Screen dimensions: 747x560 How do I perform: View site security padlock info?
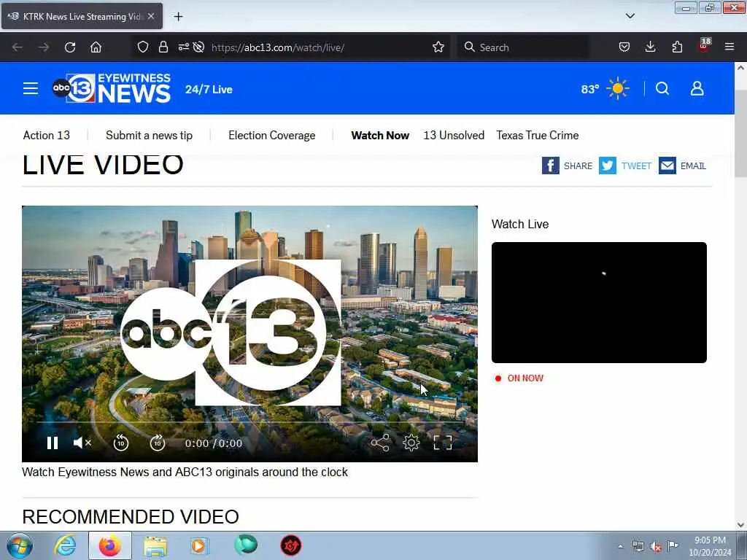(163, 47)
